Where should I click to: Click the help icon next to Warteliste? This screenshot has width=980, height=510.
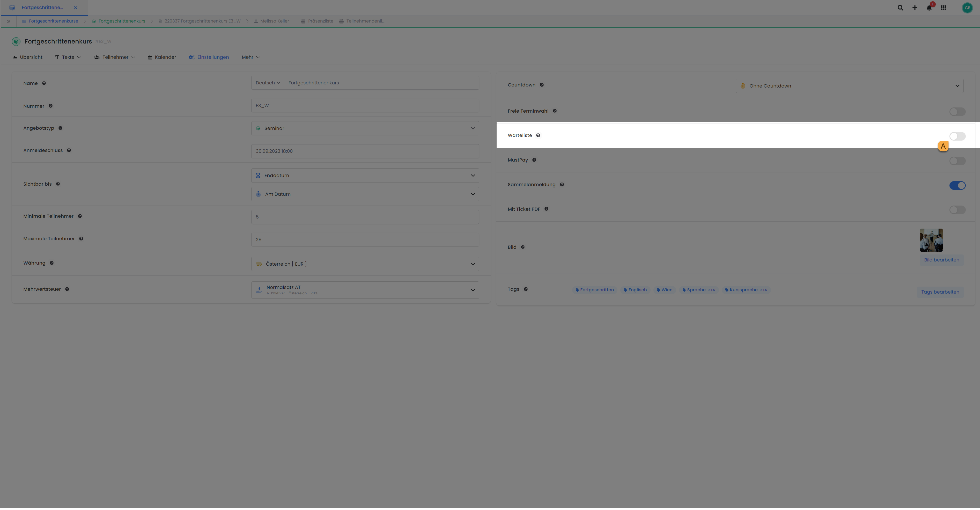(x=538, y=135)
